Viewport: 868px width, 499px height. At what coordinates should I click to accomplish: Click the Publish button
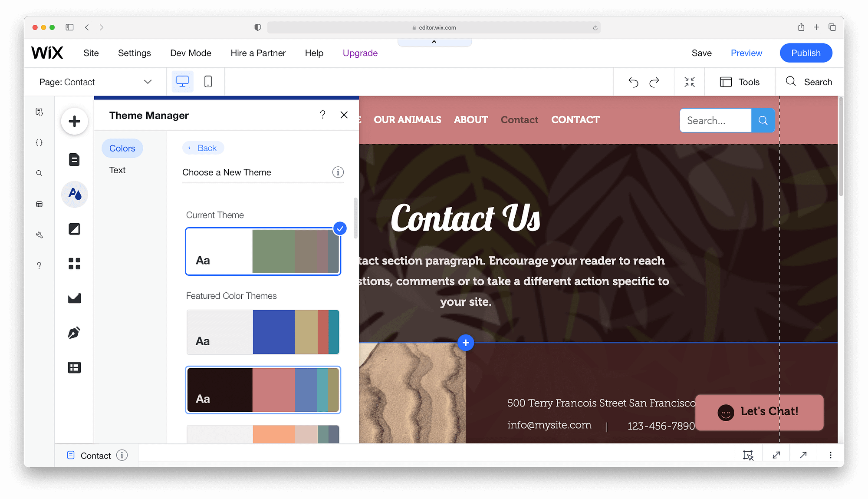point(806,53)
